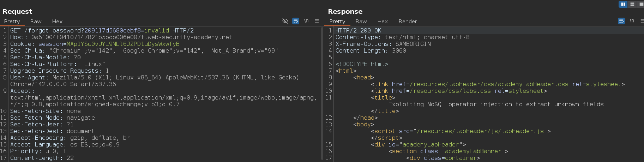Viewport: 644px width, 162px height.
Task: Toggle word wrap in the Request panel
Action: tap(296, 21)
